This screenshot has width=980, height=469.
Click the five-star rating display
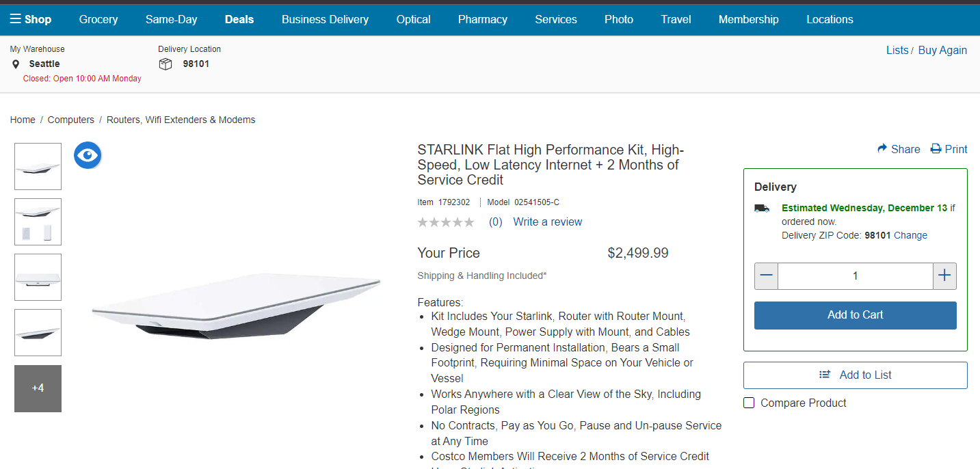445,222
